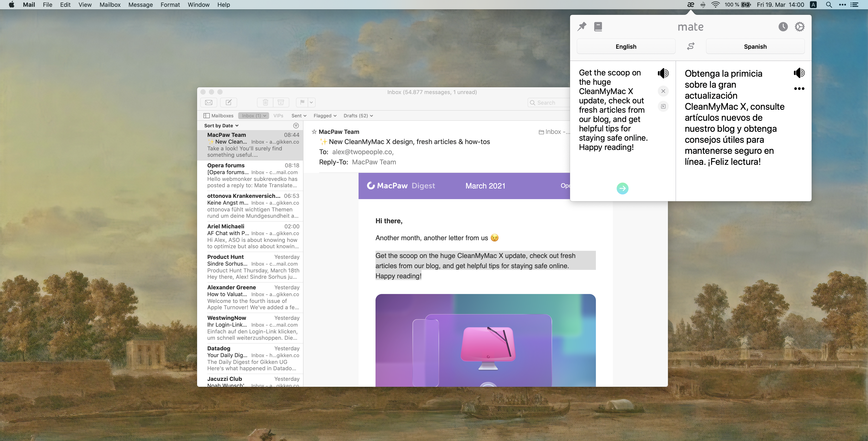
Task: Open flag color dropdown arrow
Action: coord(311,103)
